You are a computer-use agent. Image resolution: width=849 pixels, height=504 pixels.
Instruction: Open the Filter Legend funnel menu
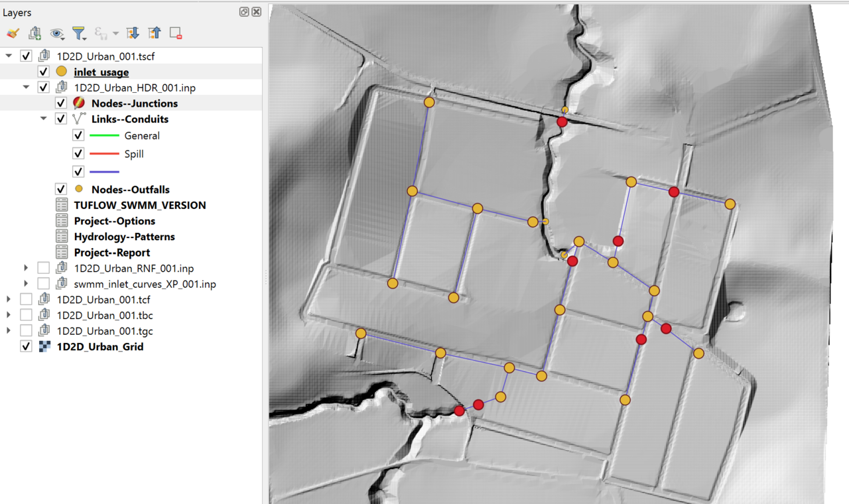79,33
